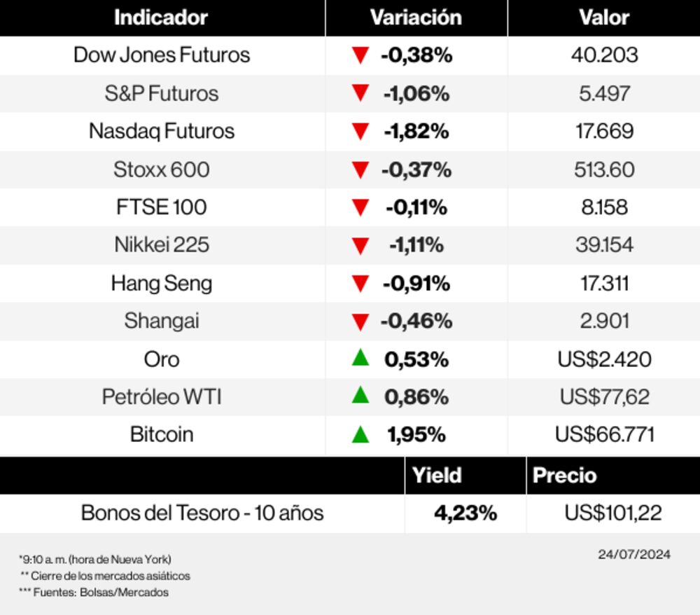The height and width of the screenshot is (615, 700).
Task: Select the red down arrow next to -1,82%
Action: point(360,131)
